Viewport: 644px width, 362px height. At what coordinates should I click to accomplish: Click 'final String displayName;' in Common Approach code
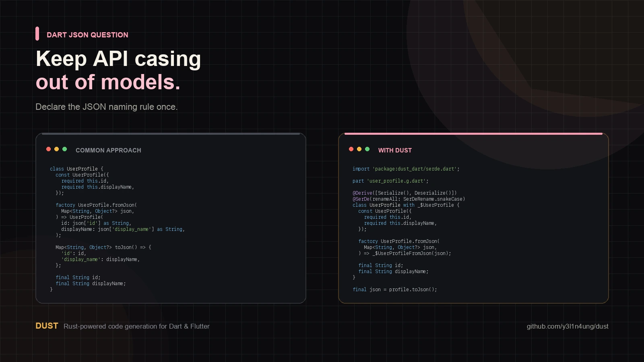pyautogui.click(x=91, y=284)
